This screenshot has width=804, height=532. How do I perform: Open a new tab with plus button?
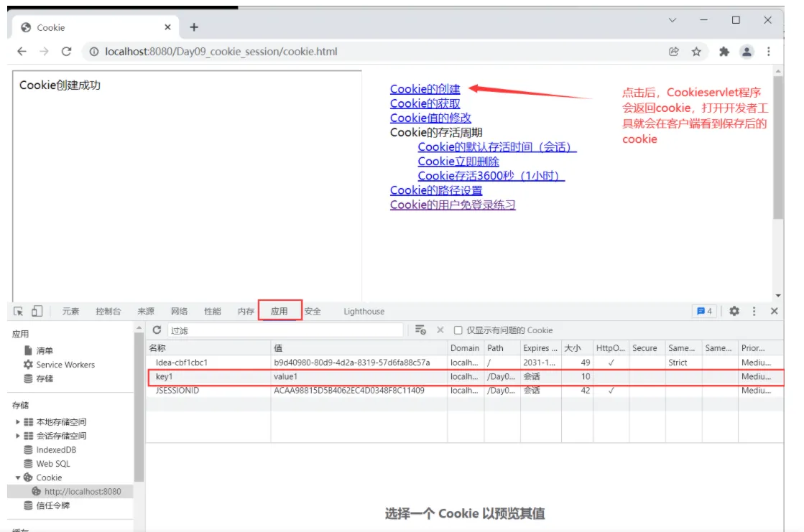coord(194,27)
